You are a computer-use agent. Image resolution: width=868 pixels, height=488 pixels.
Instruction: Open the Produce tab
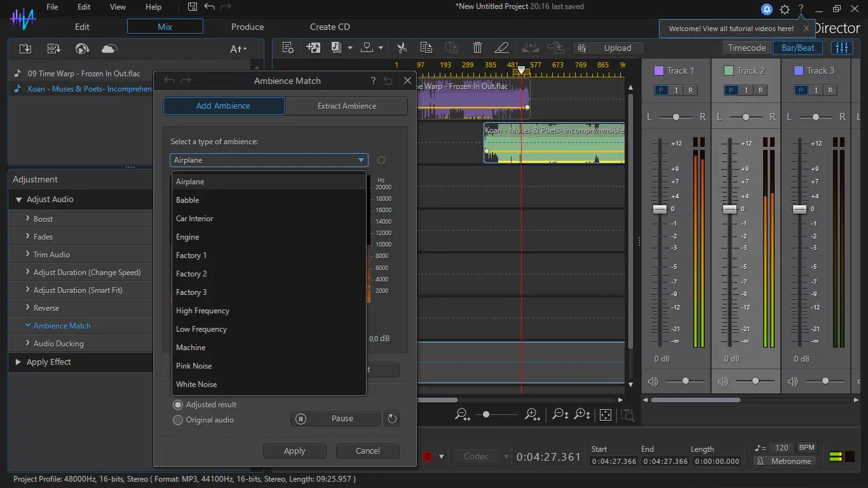click(247, 27)
